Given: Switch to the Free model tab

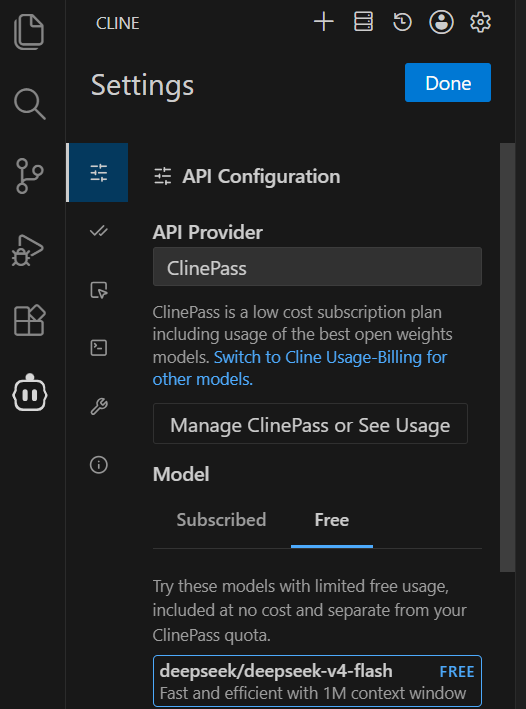Looking at the screenshot, I should 332,520.
